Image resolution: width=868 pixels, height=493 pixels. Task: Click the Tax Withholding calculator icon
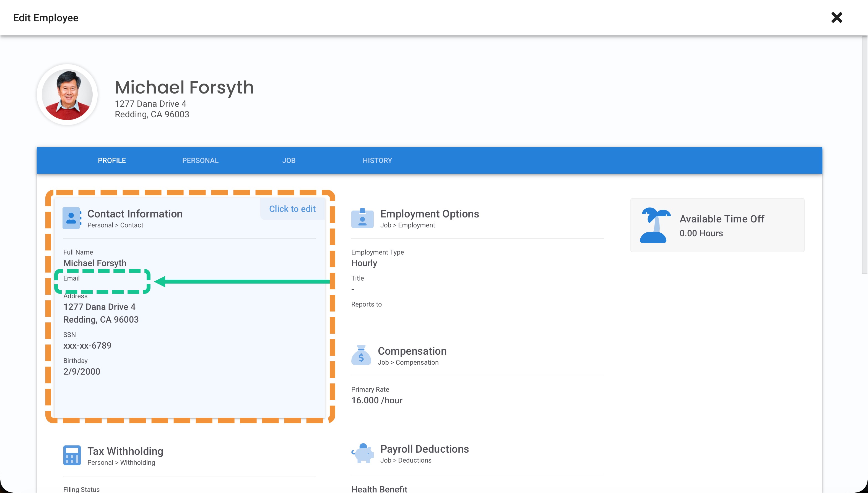click(x=72, y=455)
